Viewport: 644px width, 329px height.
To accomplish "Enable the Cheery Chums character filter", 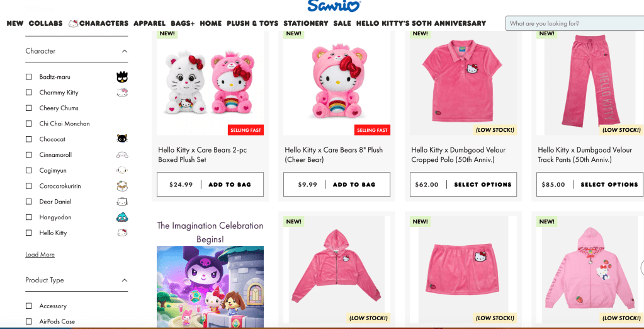I will [x=29, y=108].
